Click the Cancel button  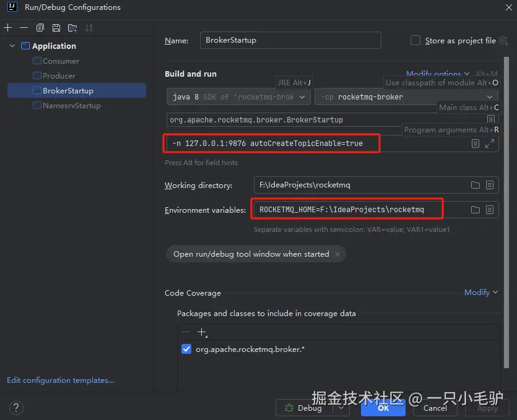click(435, 408)
